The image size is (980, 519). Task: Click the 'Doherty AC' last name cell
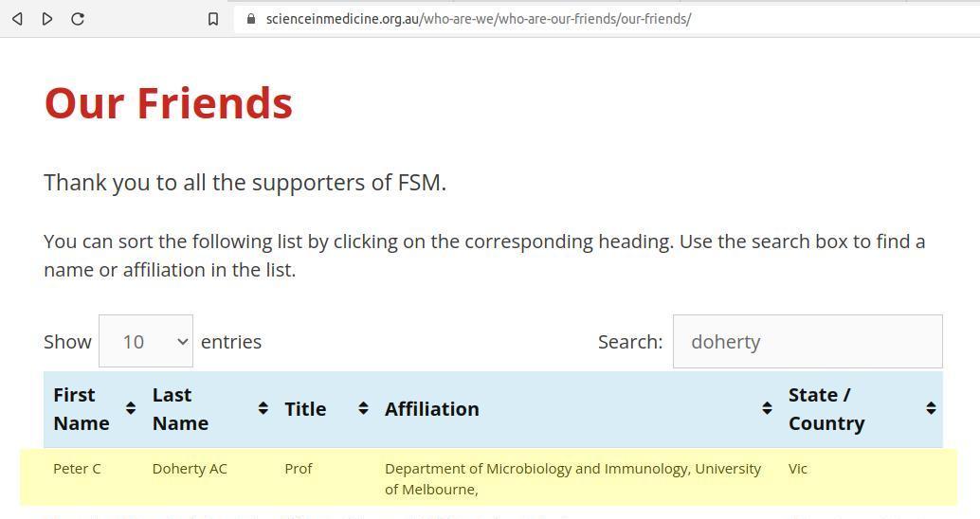[190, 469]
